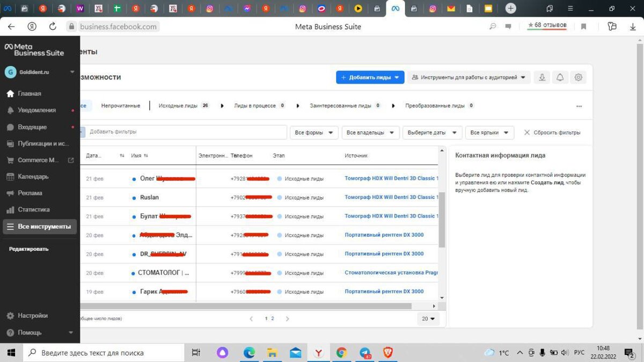Click the download leads icon

(542, 77)
